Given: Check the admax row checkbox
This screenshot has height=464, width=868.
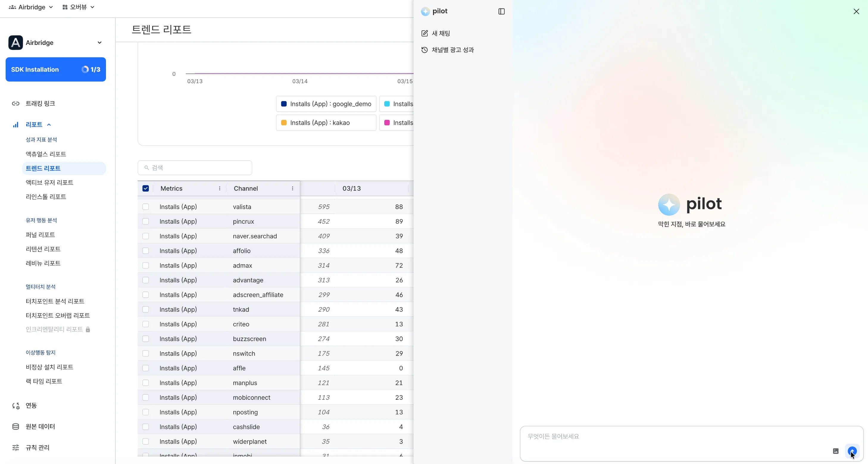Looking at the screenshot, I should point(146,265).
